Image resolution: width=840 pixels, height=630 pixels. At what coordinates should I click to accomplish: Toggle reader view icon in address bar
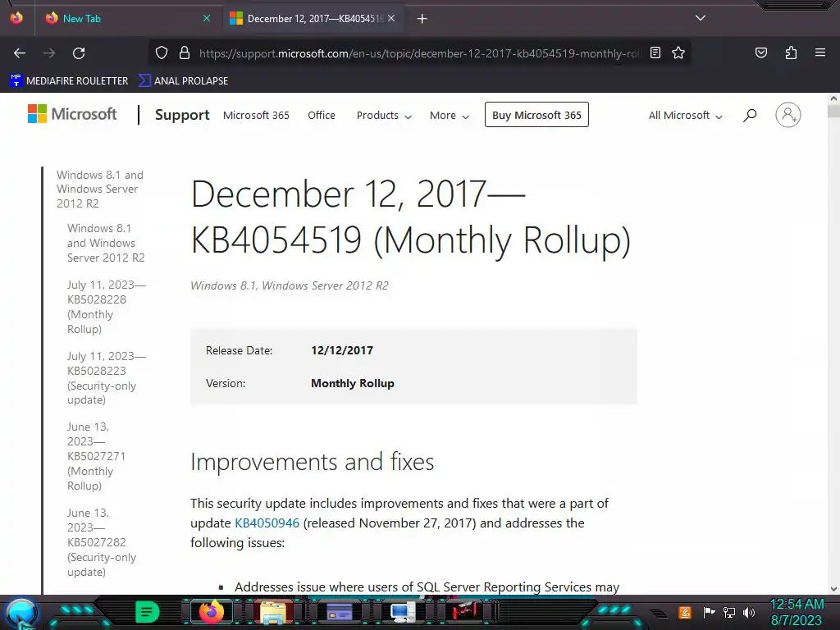coord(655,52)
